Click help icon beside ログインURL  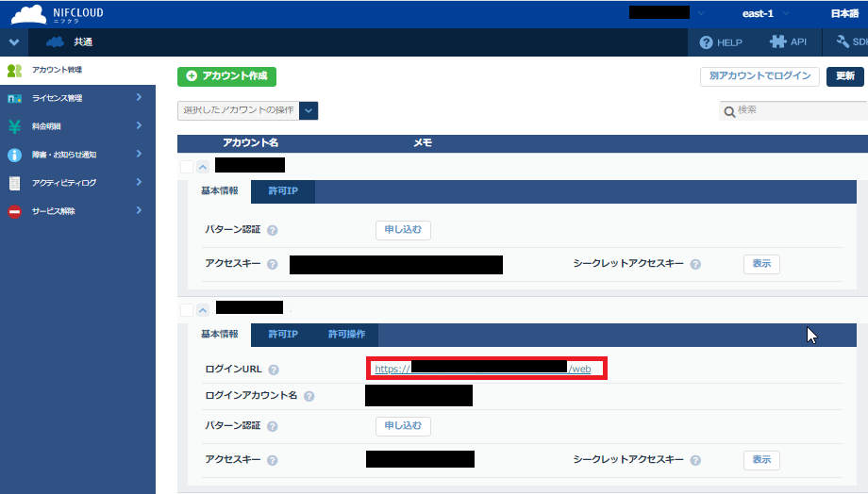point(274,370)
